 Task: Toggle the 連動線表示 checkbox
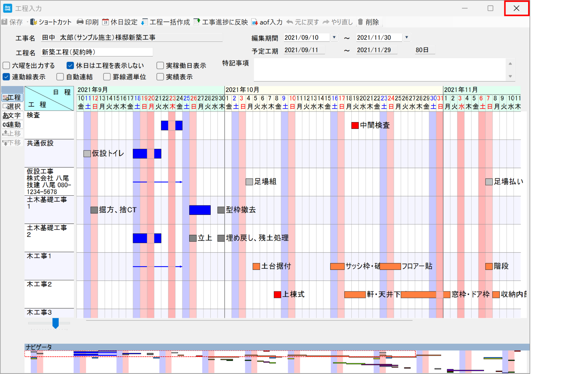tap(6, 77)
